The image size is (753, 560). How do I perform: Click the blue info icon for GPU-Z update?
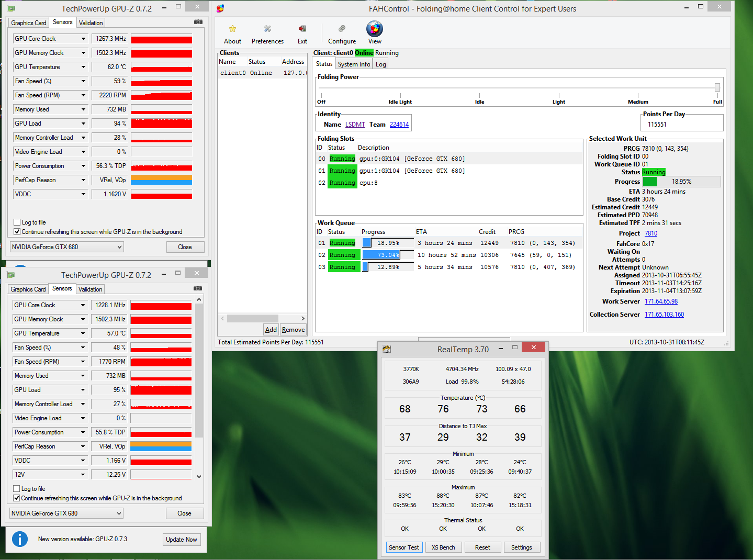[x=20, y=539]
